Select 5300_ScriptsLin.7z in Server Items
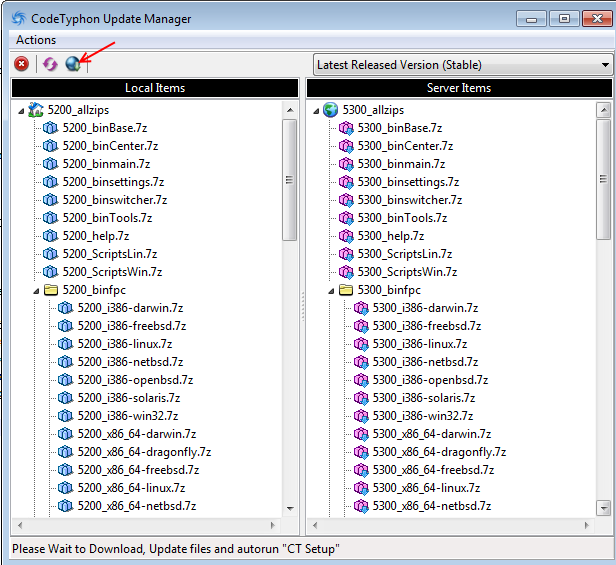Viewport: 616px width, 565px height. click(405, 254)
